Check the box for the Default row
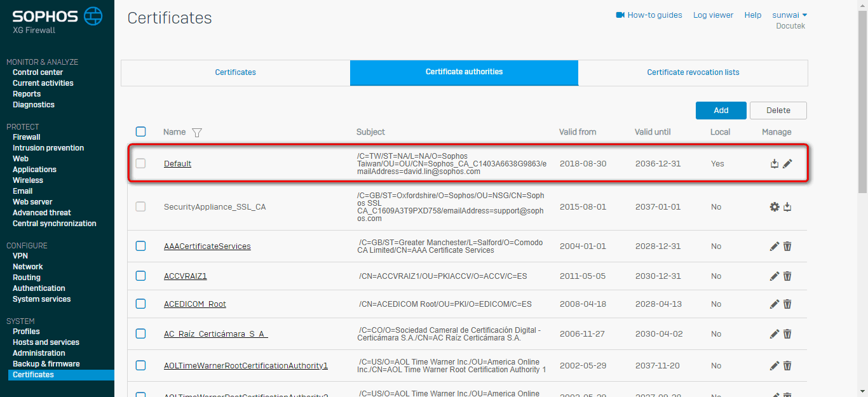The width and height of the screenshot is (868, 397). click(140, 163)
